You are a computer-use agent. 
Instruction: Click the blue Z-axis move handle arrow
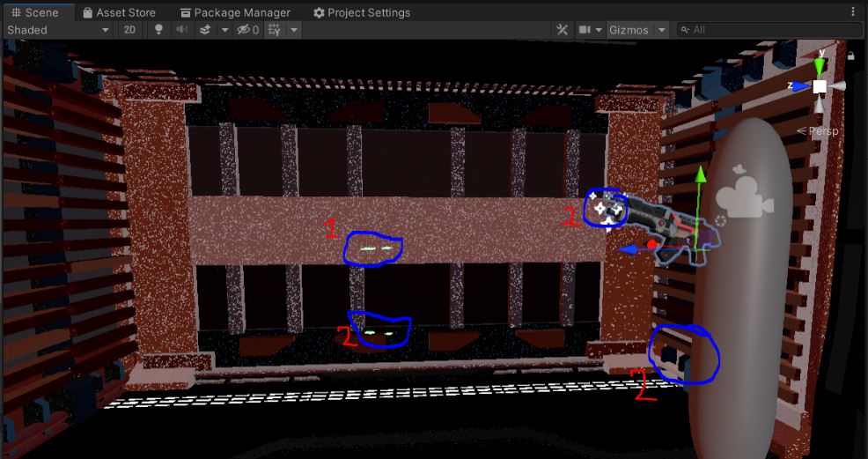tap(627, 249)
